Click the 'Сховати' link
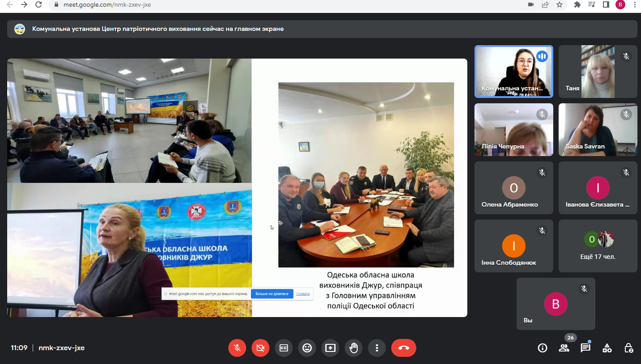The width and height of the screenshot is (641, 364). click(x=303, y=294)
